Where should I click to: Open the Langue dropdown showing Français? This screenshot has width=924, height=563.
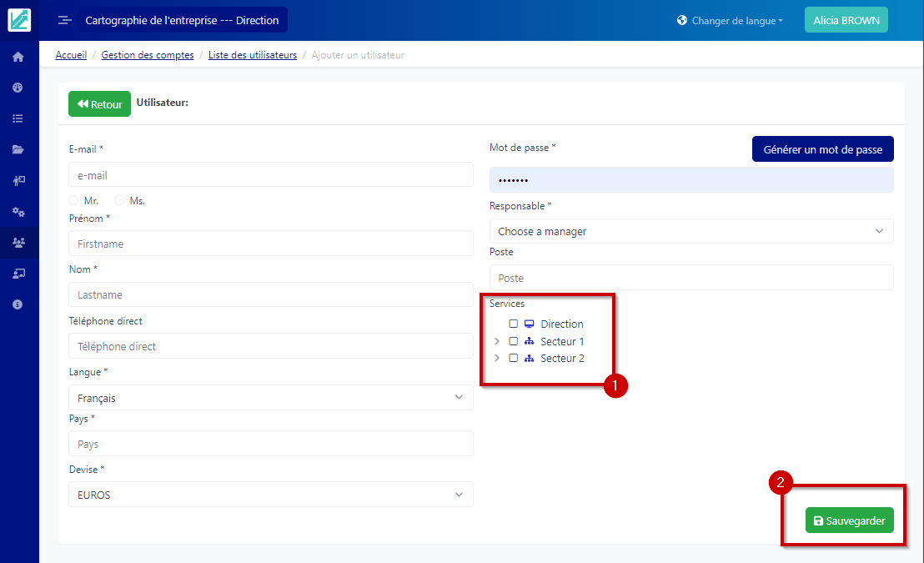pos(270,398)
